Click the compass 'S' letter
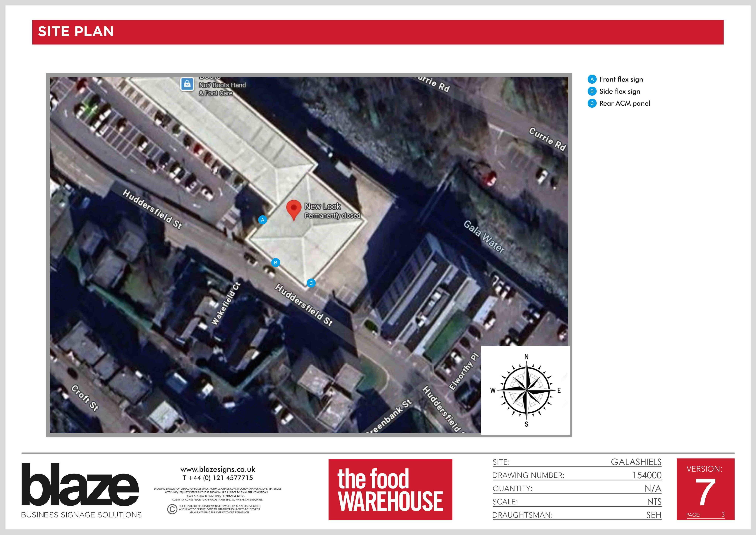 [x=527, y=424]
